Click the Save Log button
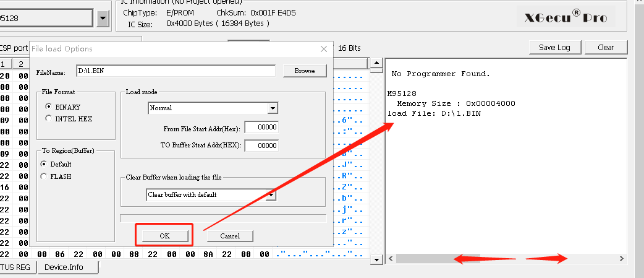 click(554, 48)
